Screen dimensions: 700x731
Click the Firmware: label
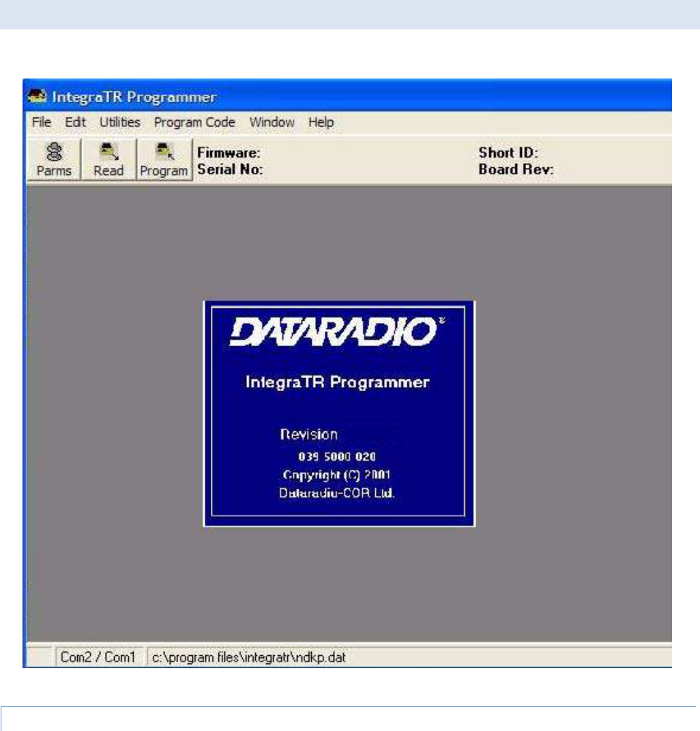point(229,152)
